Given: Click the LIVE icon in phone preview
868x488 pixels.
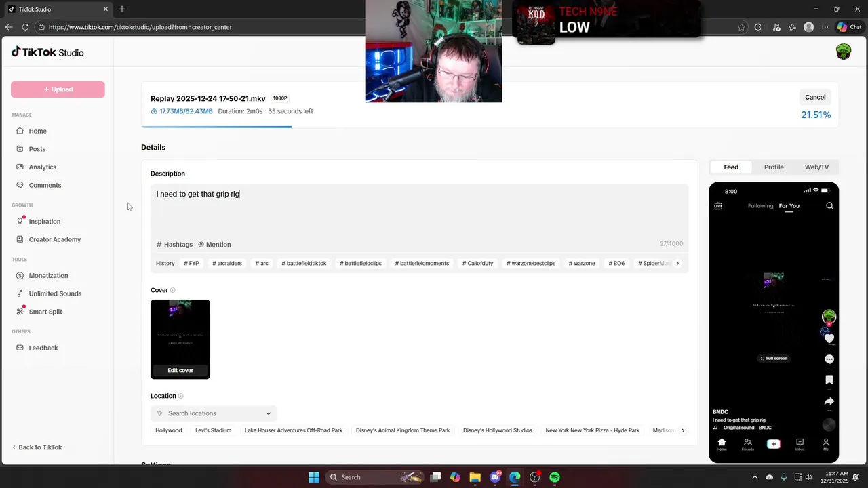Looking at the screenshot, I should pos(718,206).
